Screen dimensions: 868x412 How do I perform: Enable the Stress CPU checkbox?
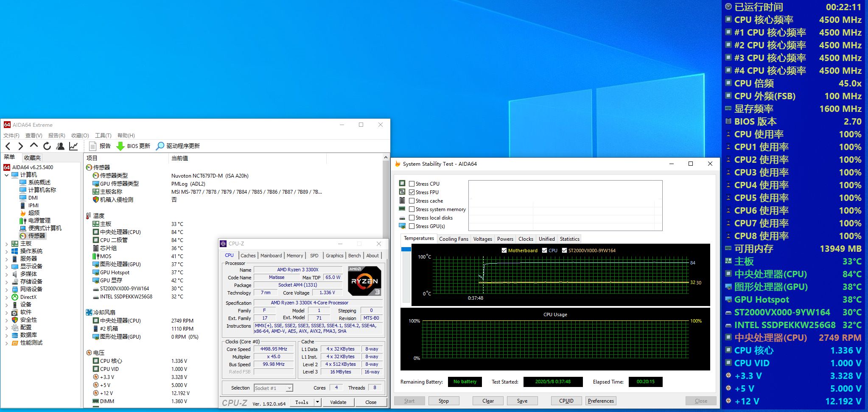[412, 184]
